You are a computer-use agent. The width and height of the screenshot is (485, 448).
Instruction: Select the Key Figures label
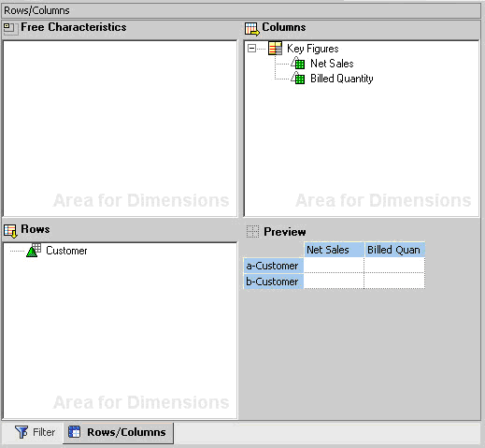point(313,49)
